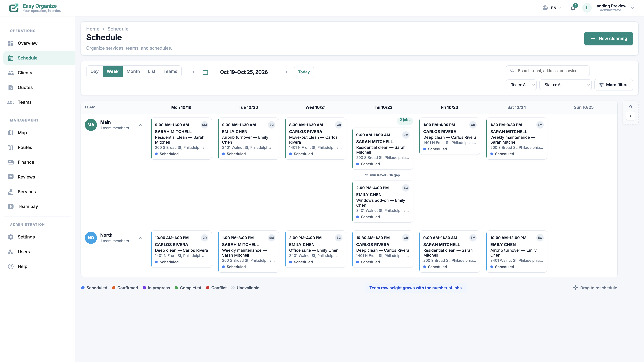
Task: Switch to Month view
Action: tap(133, 71)
